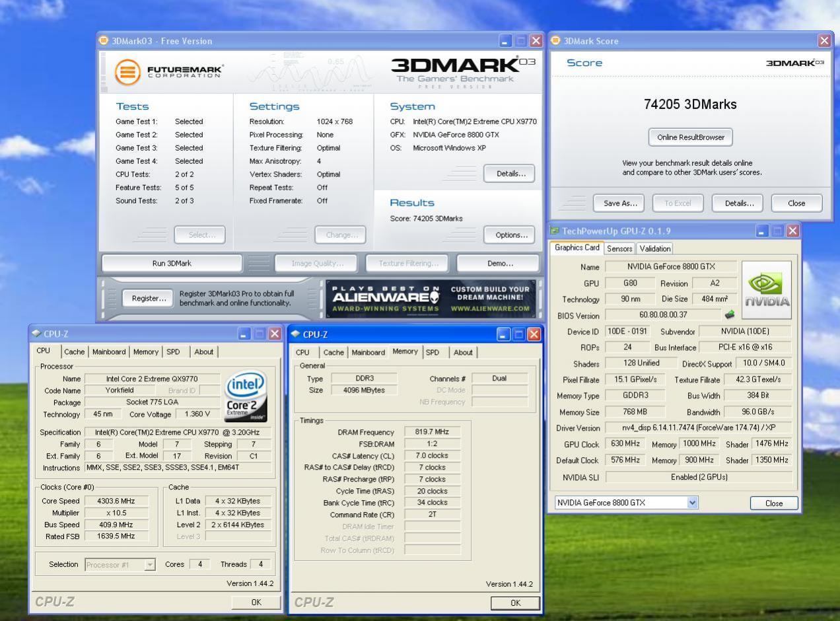
Task: Click the Resolution 1024 x 768 setting text
Action: (334, 122)
